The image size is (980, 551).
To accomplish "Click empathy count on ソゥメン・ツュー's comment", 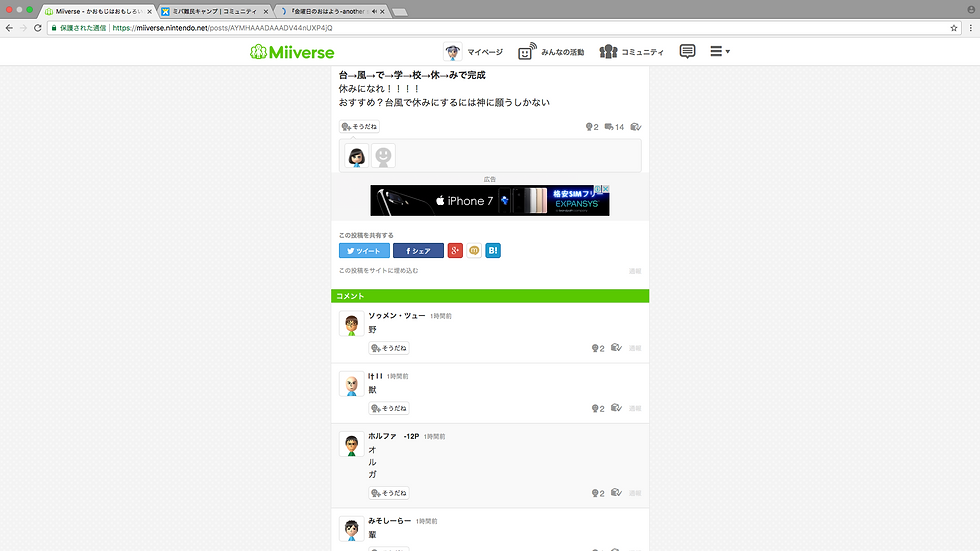I will coord(598,348).
